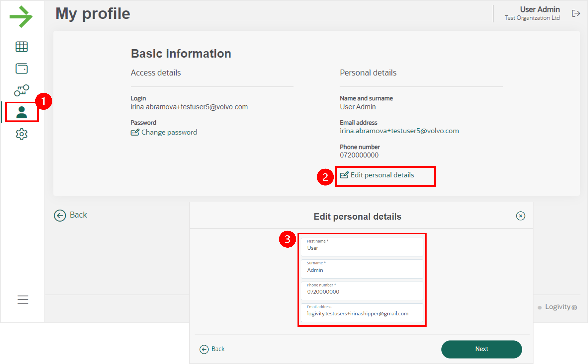Click Back in the edit dialog
Screen dimensions: 588x364
click(212, 349)
